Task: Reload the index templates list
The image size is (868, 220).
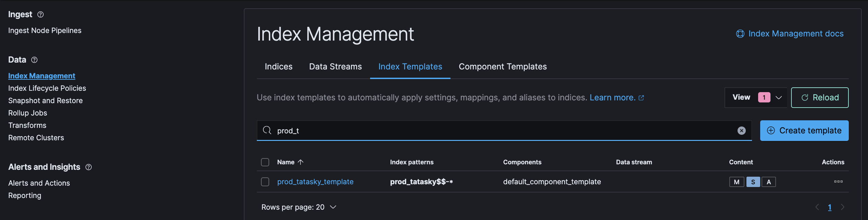Action: [x=820, y=98]
